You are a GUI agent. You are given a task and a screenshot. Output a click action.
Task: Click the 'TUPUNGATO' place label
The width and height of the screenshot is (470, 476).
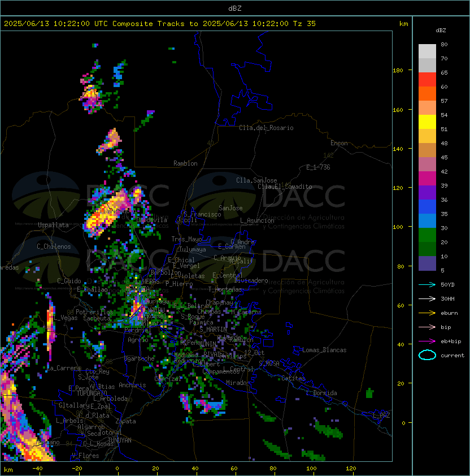92,393
